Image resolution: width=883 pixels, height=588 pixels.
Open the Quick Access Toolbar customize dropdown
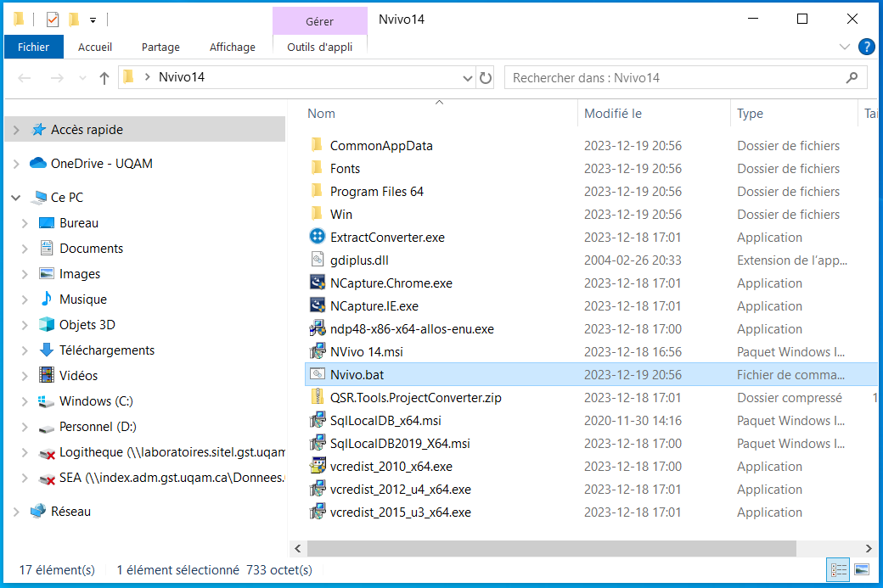[x=93, y=20]
